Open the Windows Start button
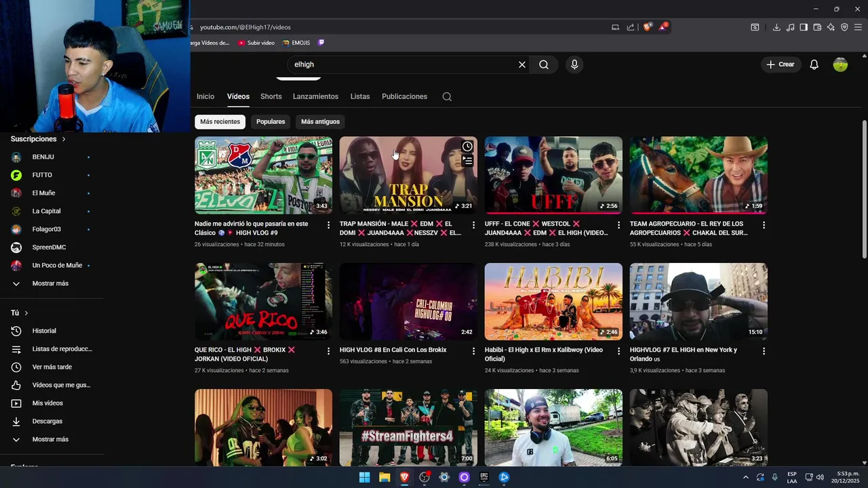This screenshot has width=868, height=488. (364, 477)
